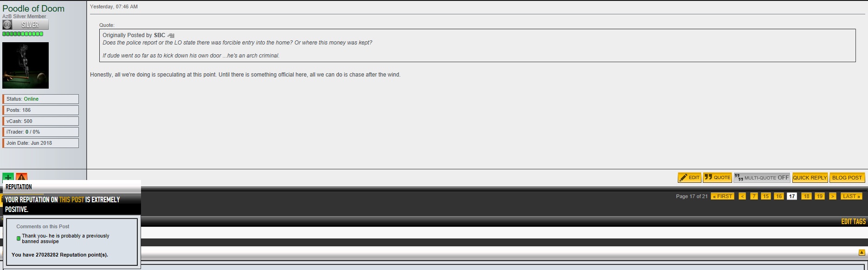Screen dimensions: 868x270
Task: Click the Blog Post button
Action: [x=847, y=178]
